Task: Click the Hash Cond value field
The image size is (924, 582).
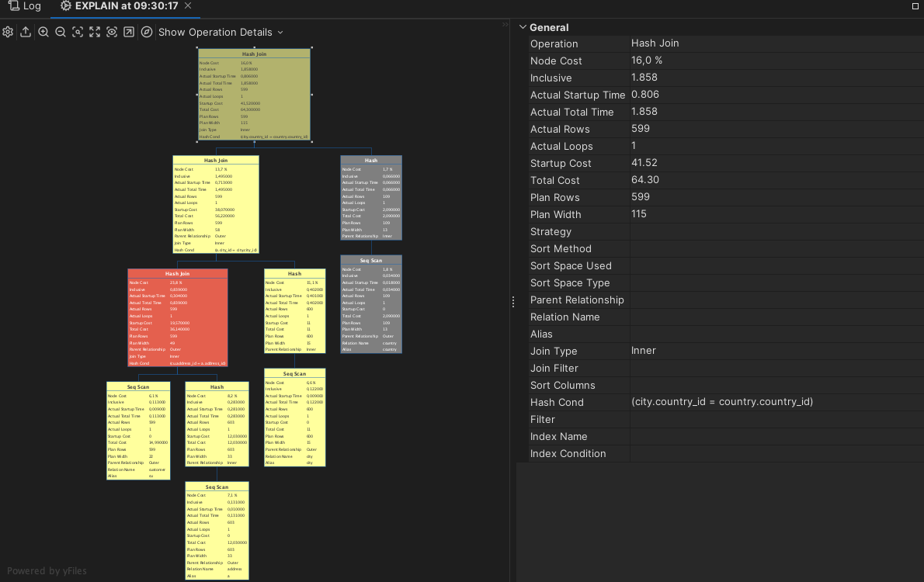Action: [722, 402]
